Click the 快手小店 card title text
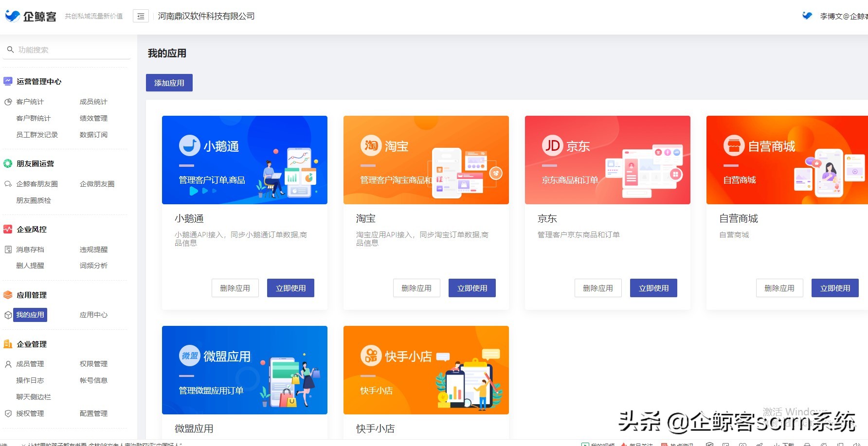The width and height of the screenshot is (868, 446). 376,428
